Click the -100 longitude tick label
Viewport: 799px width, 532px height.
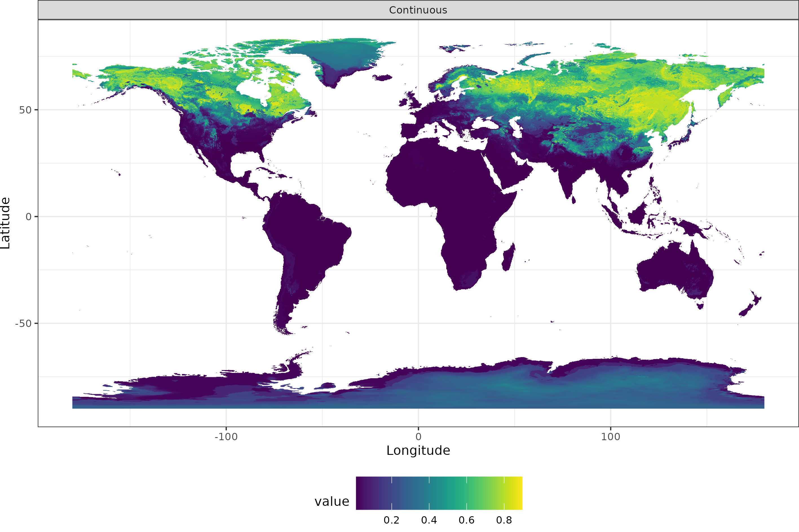[226, 437]
